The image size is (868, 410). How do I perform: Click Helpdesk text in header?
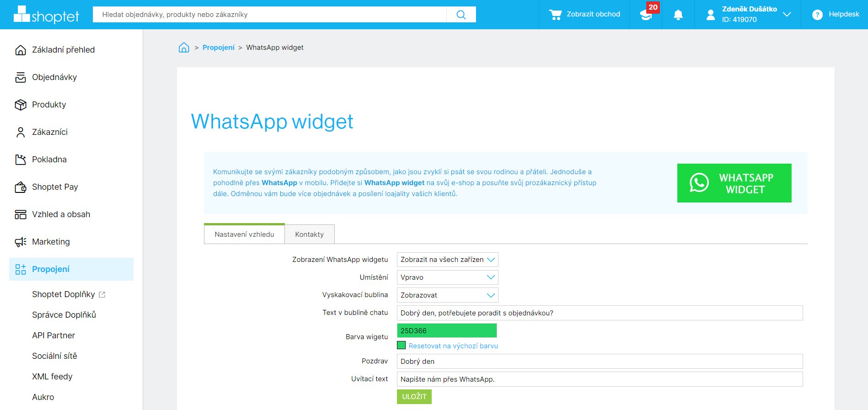pyautogui.click(x=844, y=14)
